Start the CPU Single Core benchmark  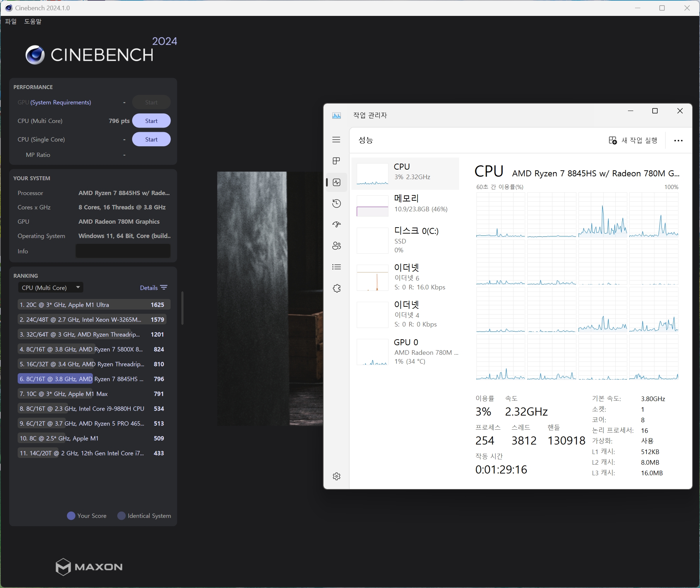coord(151,140)
